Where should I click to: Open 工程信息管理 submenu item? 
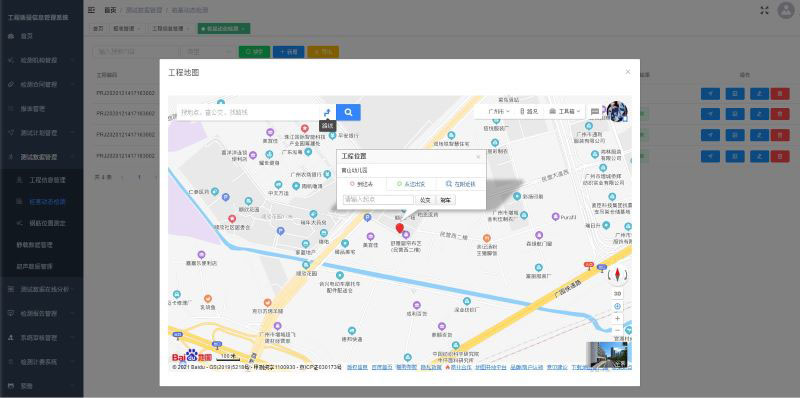[41, 180]
